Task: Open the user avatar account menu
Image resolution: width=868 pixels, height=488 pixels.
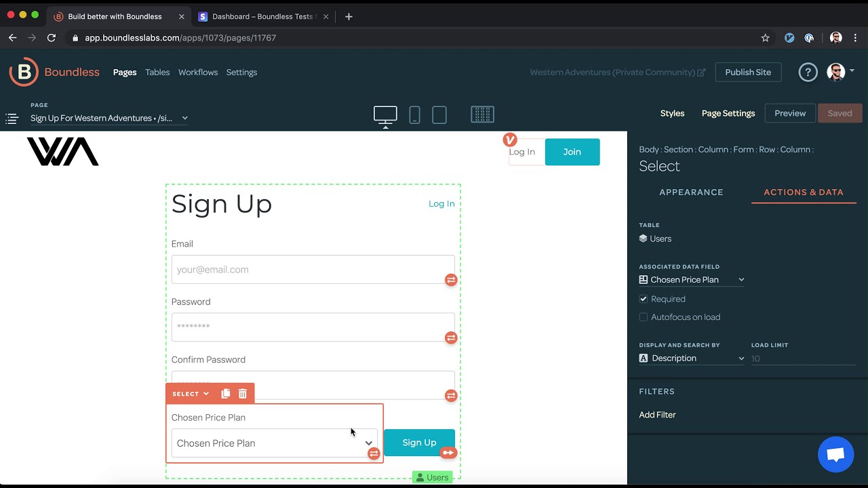Action: (x=836, y=72)
